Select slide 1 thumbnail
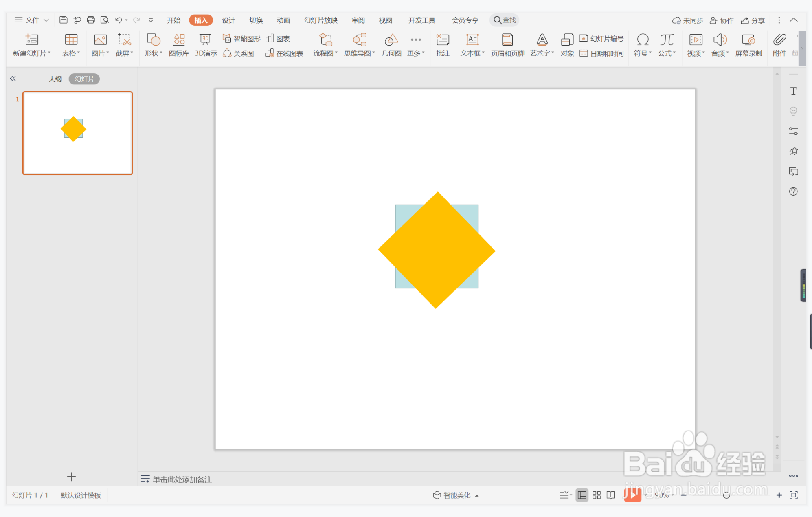Screen dimensions: 812x517 pos(77,133)
